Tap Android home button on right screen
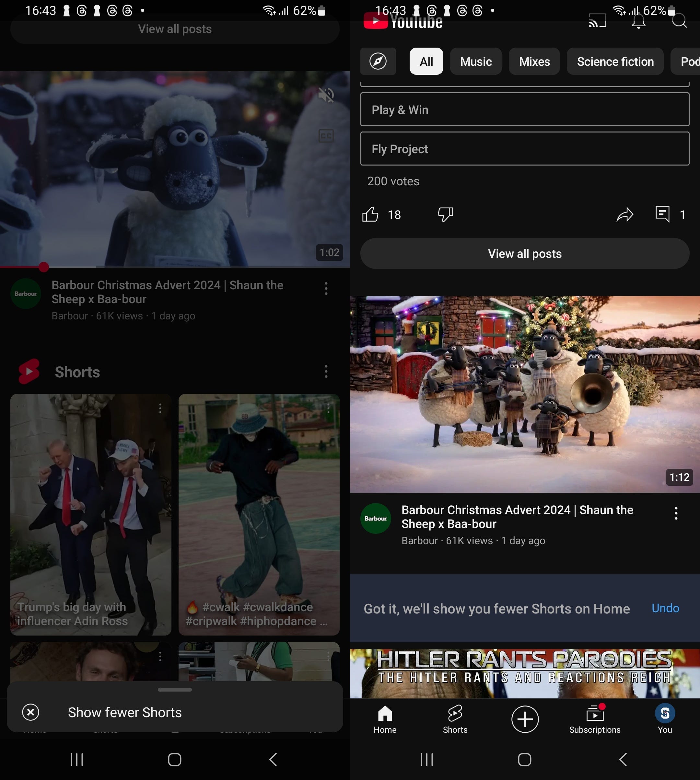Screen dimensions: 700x780 525,759
